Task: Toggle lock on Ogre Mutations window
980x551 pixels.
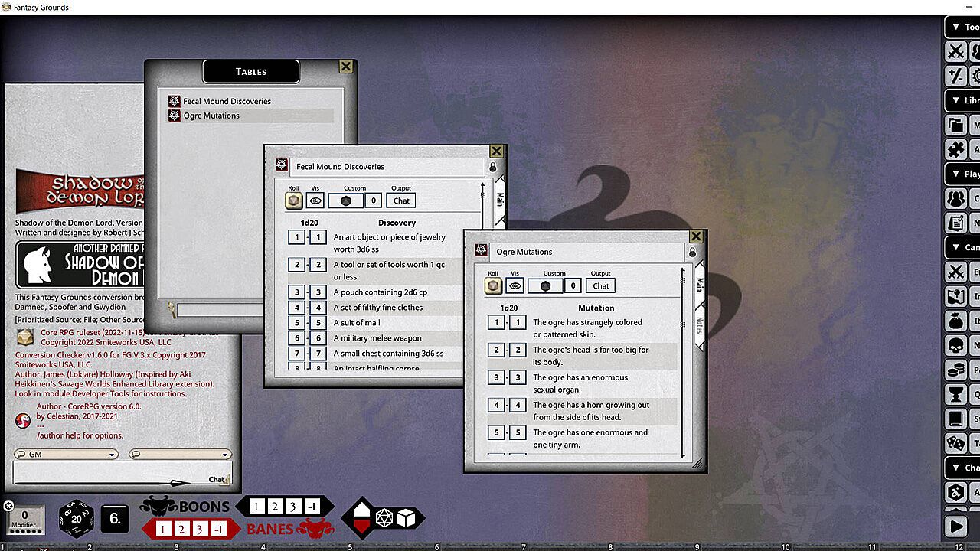Action: click(692, 253)
